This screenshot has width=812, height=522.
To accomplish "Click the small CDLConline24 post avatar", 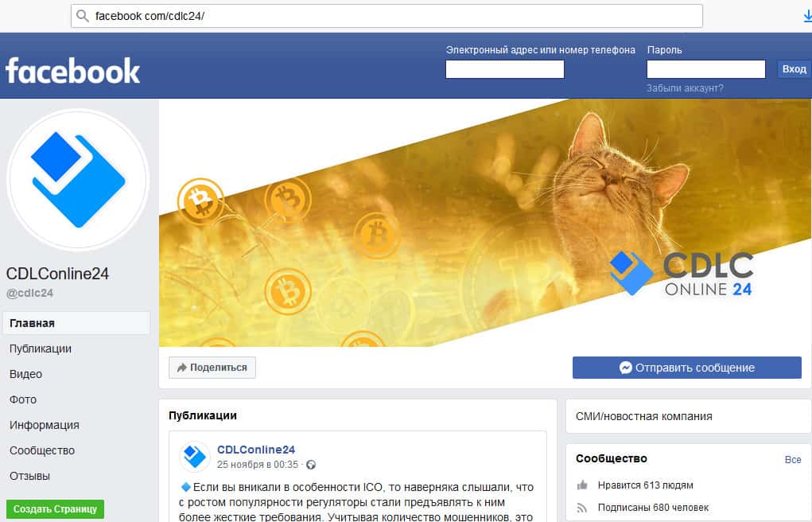I will tap(195, 457).
